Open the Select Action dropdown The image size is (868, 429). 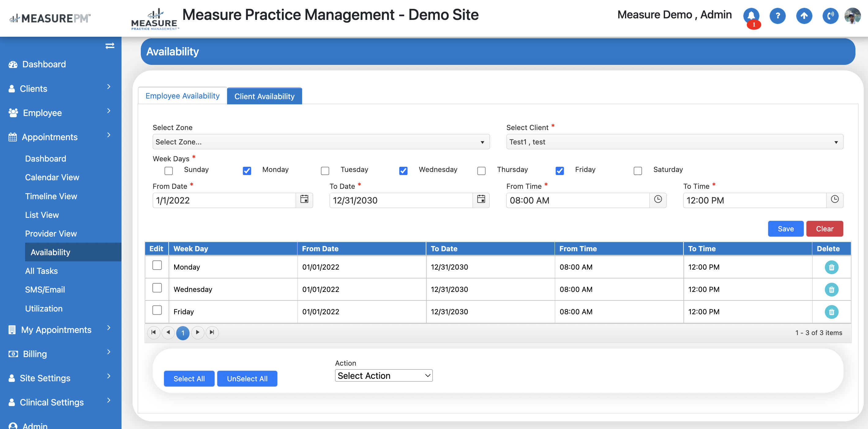pos(383,375)
